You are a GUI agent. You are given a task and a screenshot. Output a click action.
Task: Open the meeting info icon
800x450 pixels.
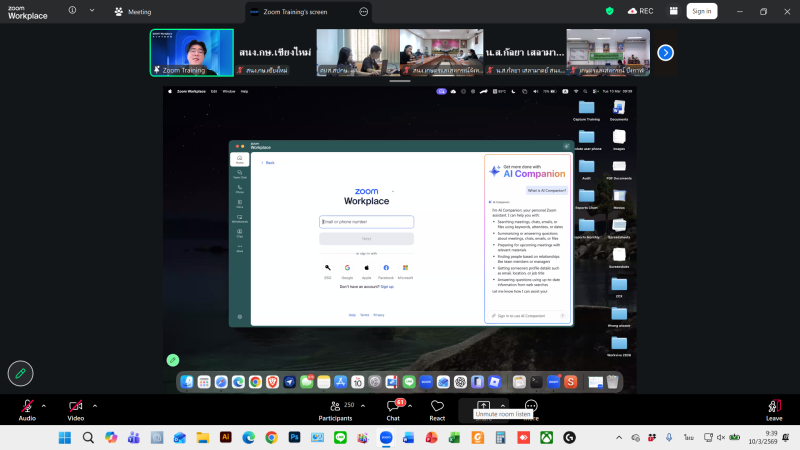[72, 11]
